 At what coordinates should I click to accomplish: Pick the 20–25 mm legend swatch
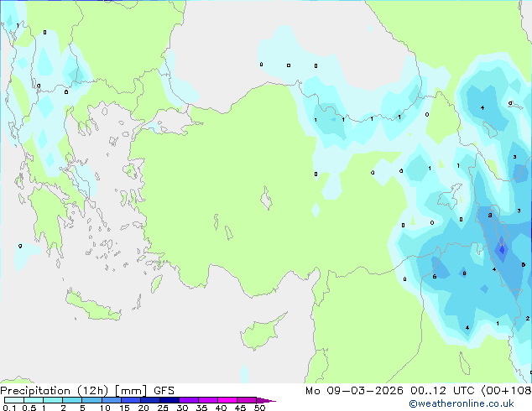pyautogui.click(x=150, y=400)
